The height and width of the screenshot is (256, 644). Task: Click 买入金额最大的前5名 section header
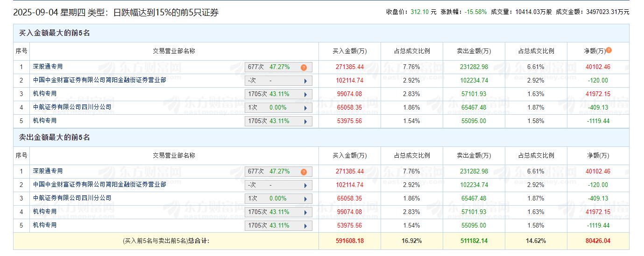tap(54, 33)
